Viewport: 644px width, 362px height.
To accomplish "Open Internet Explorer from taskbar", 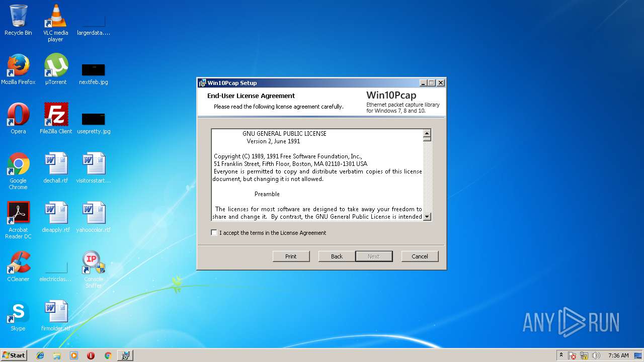I will (40, 355).
